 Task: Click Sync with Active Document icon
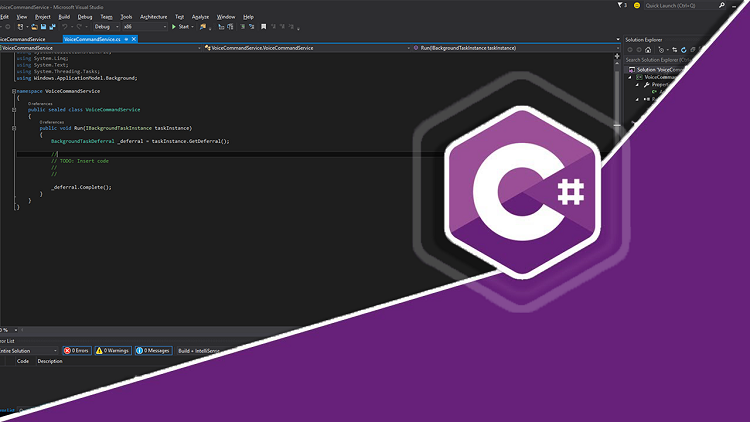(674, 50)
